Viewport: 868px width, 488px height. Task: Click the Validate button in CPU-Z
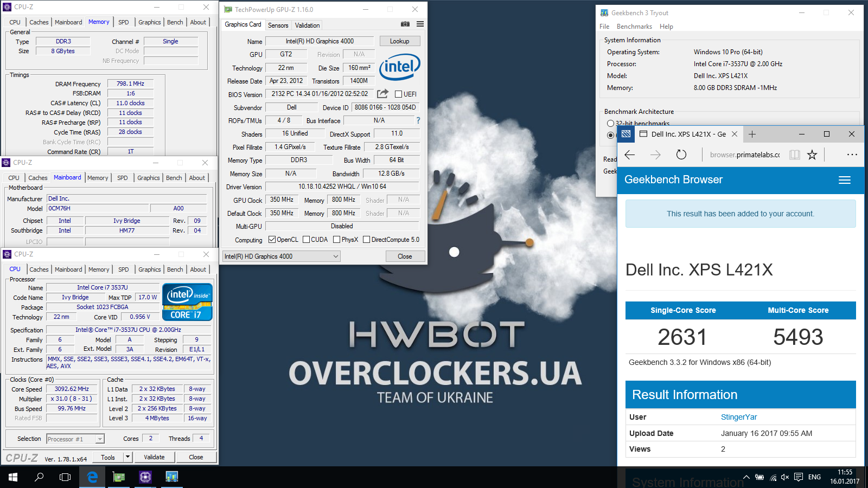point(154,457)
